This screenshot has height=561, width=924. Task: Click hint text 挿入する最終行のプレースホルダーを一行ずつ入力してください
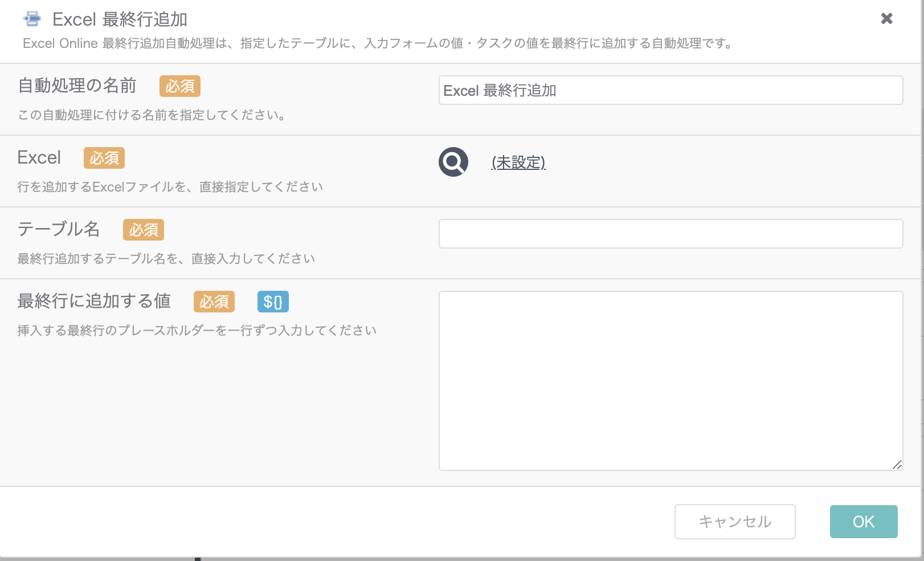[x=197, y=331]
